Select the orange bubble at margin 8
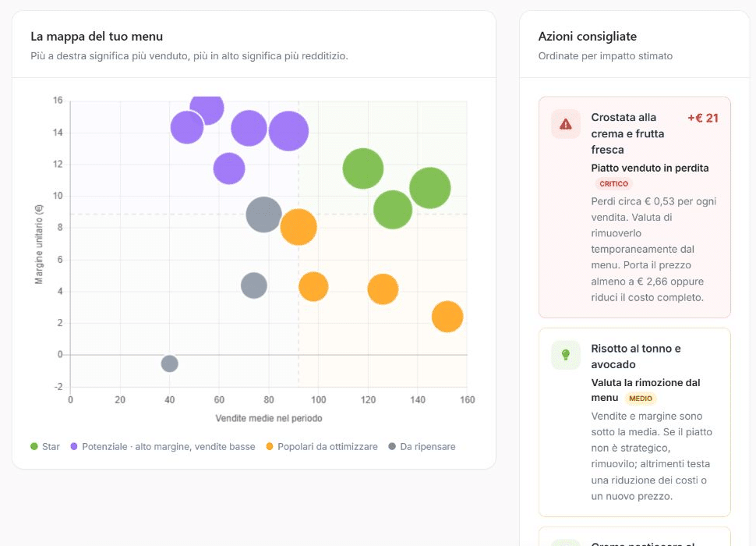The height and width of the screenshot is (546, 756). pyautogui.click(x=299, y=227)
